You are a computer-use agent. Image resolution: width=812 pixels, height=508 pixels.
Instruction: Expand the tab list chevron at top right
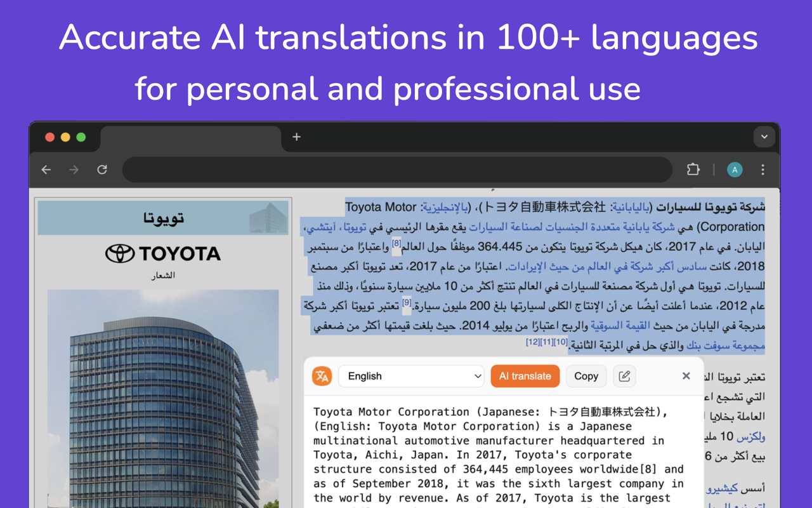(764, 137)
